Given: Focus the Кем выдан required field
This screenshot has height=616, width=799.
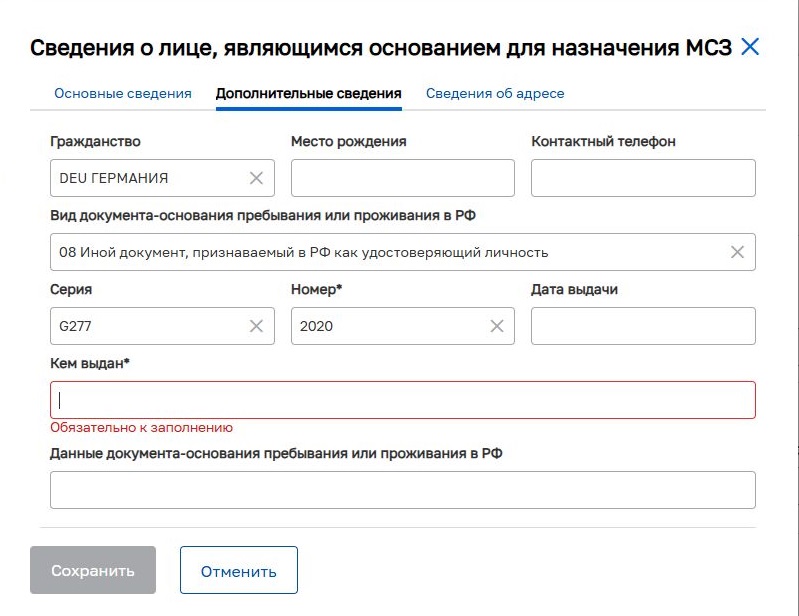Looking at the screenshot, I should [402, 400].
